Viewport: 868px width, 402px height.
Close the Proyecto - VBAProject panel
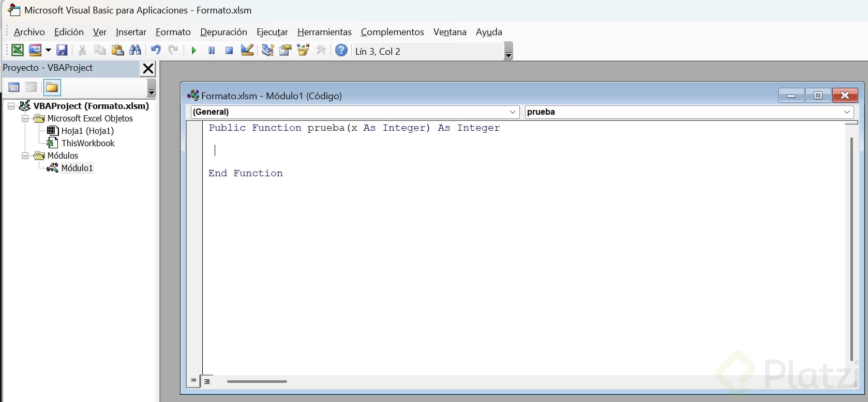pyautogui.click(x=148, y=69)
